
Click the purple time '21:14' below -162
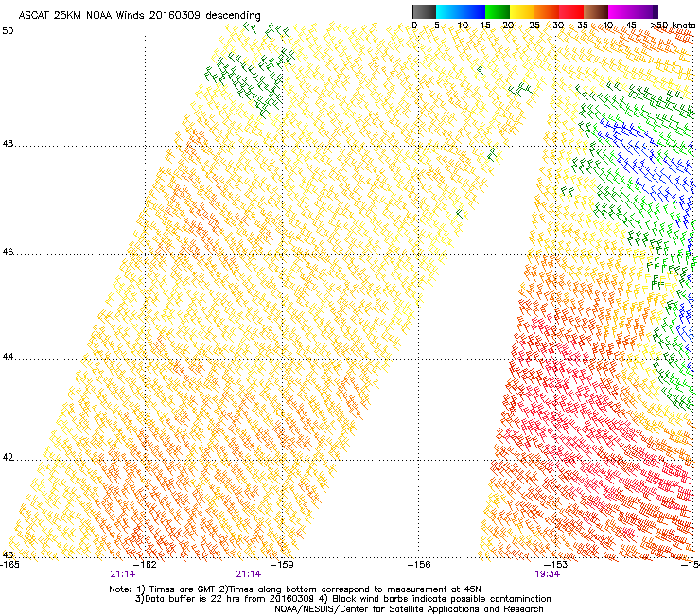[123, 574]
